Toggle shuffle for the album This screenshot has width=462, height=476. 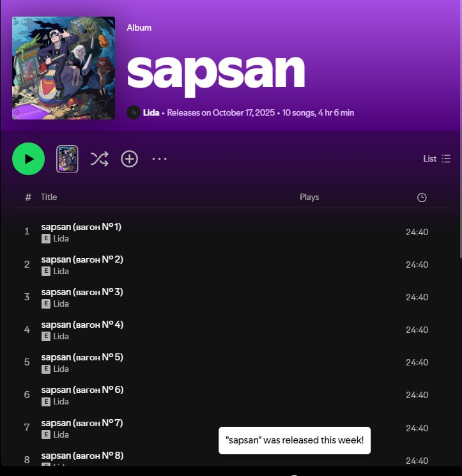pos(99,158)
